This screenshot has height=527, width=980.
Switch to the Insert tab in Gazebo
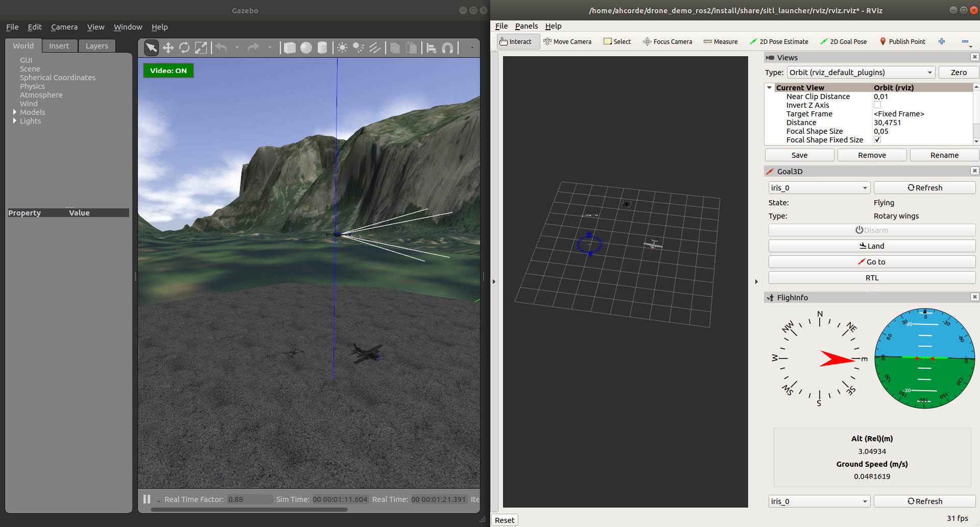pos(59,45)
